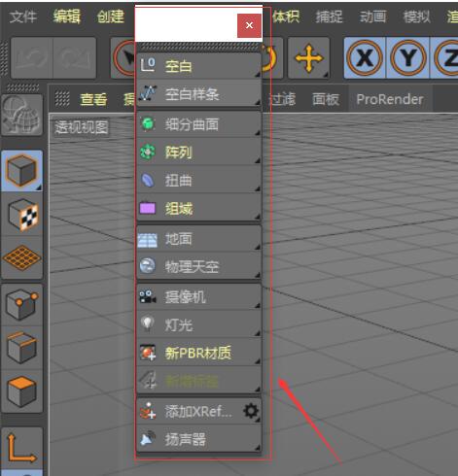Create 新PBR材质 material
This screenshot has width=458, height=476.
(x=198, y=353)
